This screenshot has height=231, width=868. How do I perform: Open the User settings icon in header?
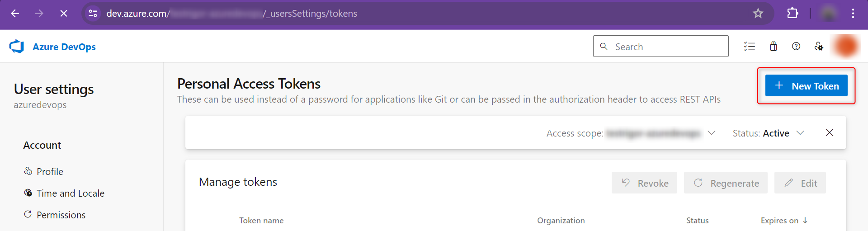(x=819, y=47)
